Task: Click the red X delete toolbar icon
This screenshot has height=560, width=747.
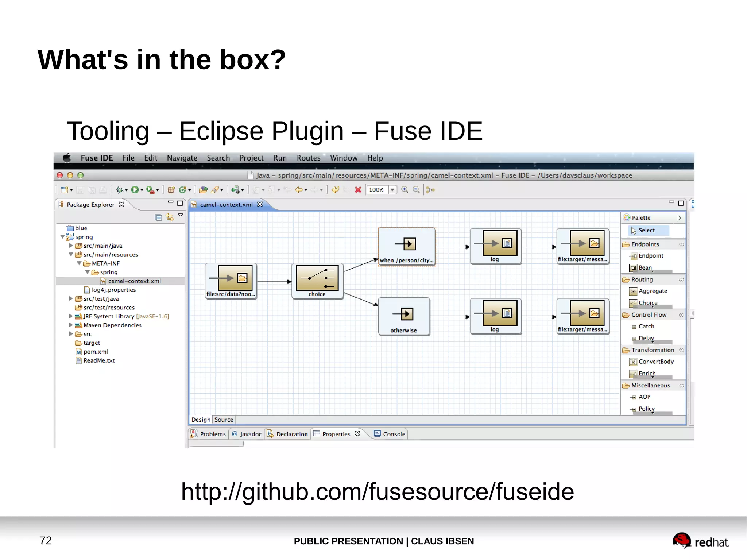Action: (x=358, y=190)
